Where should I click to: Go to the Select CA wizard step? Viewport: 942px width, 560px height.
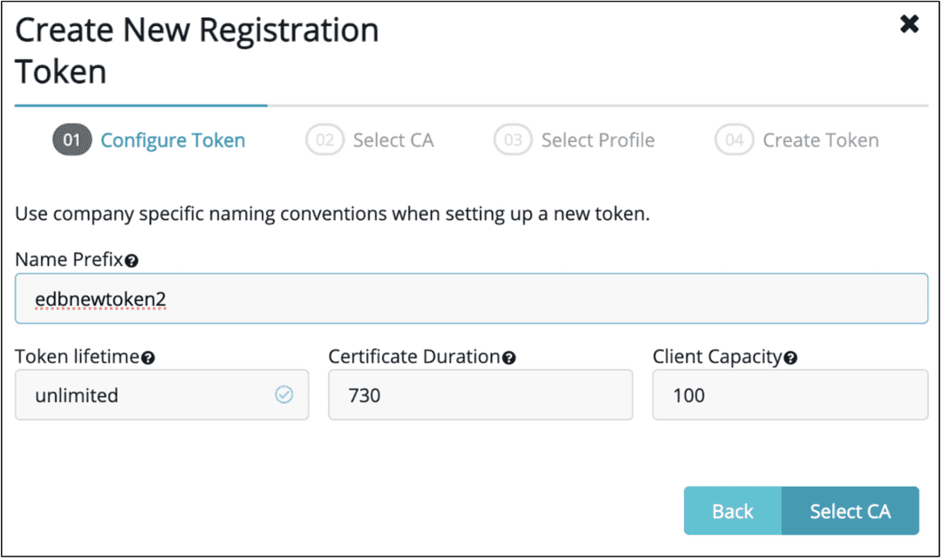(393, 140)
